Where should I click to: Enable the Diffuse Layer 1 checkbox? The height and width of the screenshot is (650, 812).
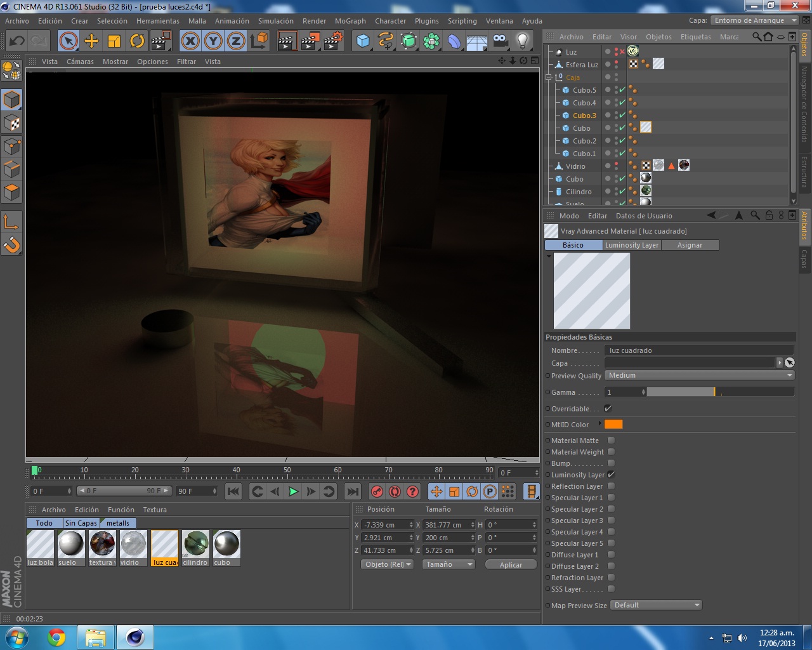coord(611,555)
